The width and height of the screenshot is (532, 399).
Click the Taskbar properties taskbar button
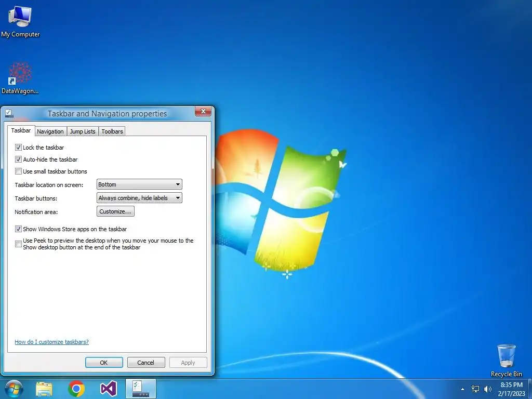(141, 389)
